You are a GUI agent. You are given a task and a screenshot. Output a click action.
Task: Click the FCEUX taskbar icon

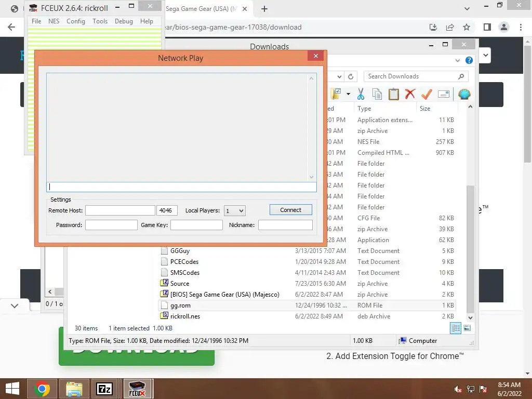137,389
